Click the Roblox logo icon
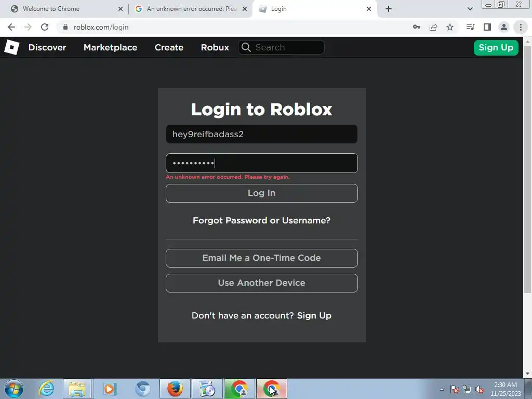532x399 pixels. coord(12,47)
